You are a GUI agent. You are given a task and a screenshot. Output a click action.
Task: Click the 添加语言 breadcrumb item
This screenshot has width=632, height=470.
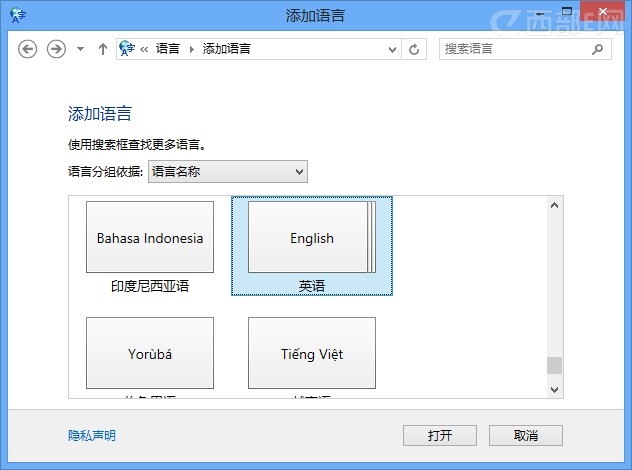226,49
